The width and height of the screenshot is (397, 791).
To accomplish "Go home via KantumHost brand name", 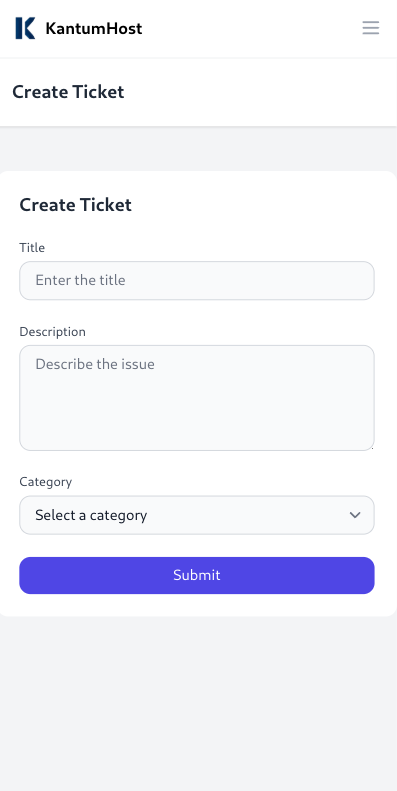I will tap(94, 28).
